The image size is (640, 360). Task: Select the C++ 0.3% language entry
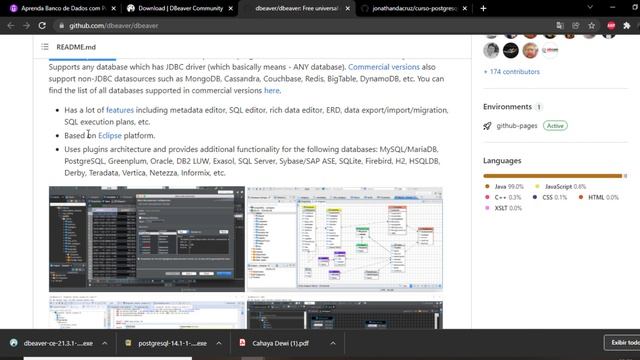(503, 197)
